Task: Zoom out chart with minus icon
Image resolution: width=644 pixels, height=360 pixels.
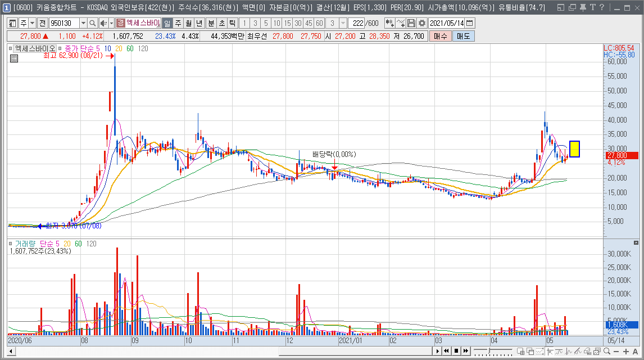Action: (x=616, y=352)
